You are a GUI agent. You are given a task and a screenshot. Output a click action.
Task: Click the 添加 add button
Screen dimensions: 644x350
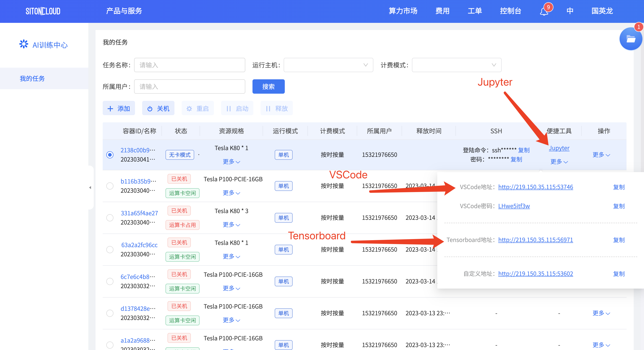tap(119, 108)
